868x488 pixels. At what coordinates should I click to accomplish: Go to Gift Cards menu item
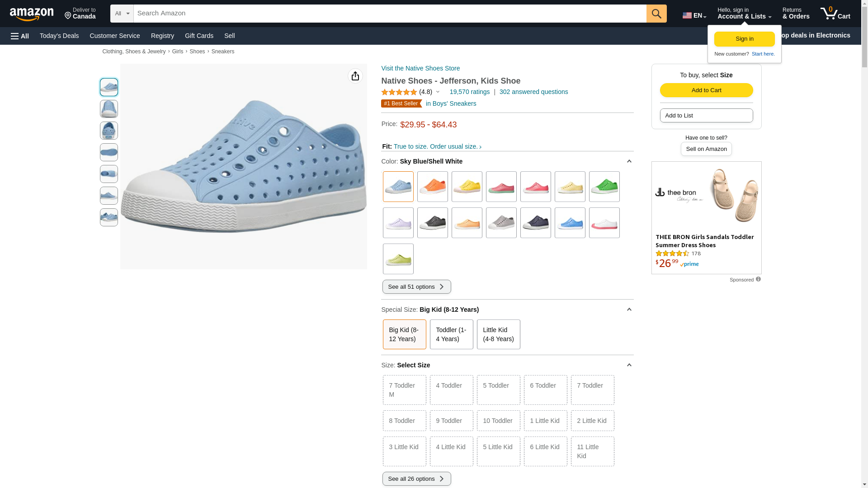pos(199,36)
